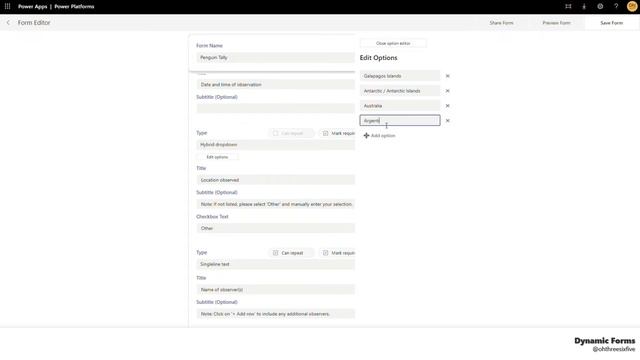
Task: Remove the Argenti option being typed
Action: coord(447,121)
